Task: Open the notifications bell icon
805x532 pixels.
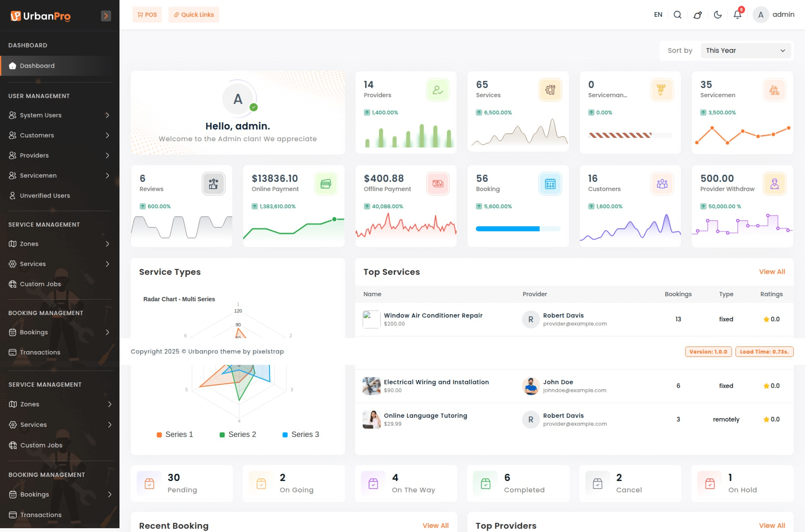Action: (x=737, y=15)
